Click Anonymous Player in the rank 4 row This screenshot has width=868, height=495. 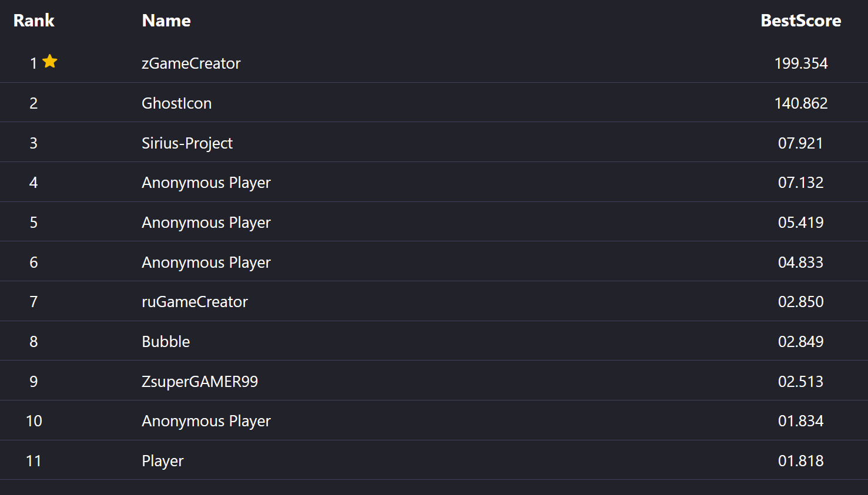click(206, 183)
